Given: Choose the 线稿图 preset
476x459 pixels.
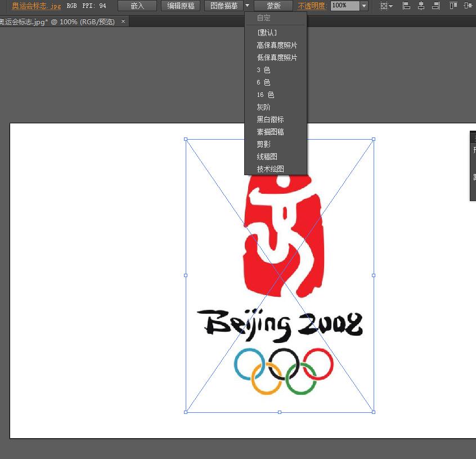Looking at the screenshot, I should point(276,157).
